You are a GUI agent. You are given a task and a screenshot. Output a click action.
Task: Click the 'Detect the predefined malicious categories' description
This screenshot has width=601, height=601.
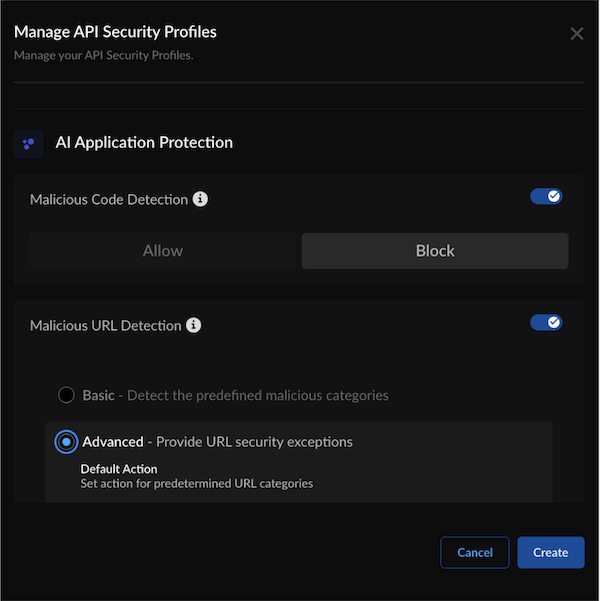click(x=257, y=395)
